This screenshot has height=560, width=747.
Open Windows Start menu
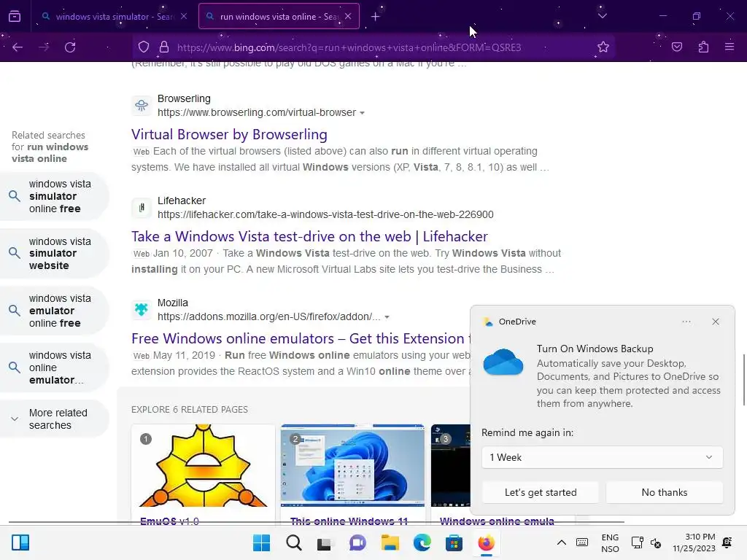pyautogui.click(x=261, y=542)
